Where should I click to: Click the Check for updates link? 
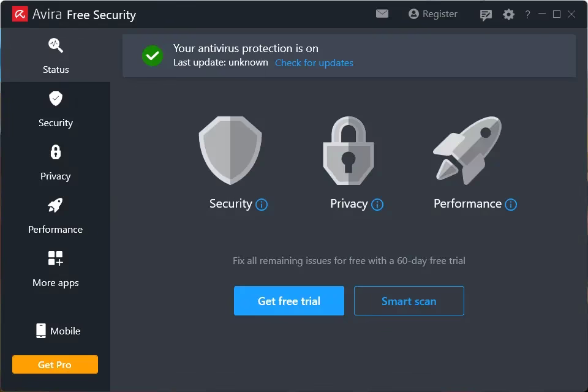pos(314,62)
